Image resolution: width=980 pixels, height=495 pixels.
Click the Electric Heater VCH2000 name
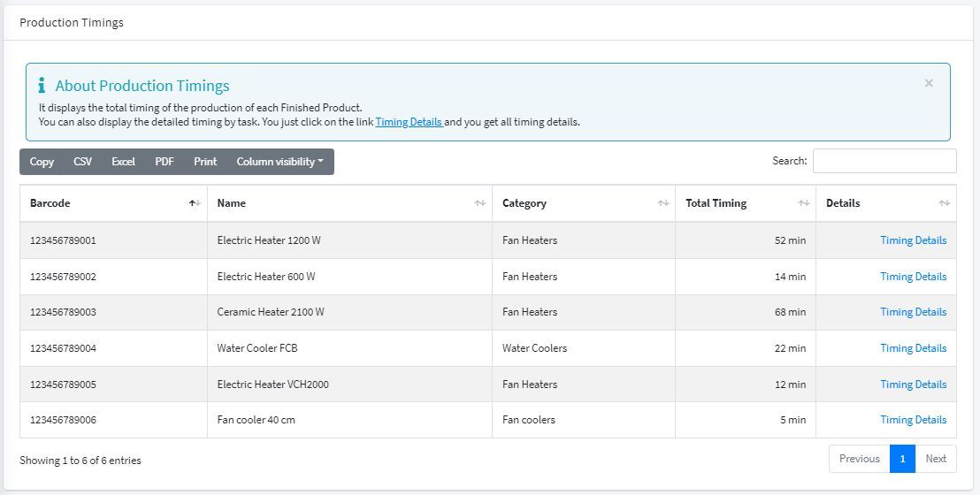tap(272, 385)
